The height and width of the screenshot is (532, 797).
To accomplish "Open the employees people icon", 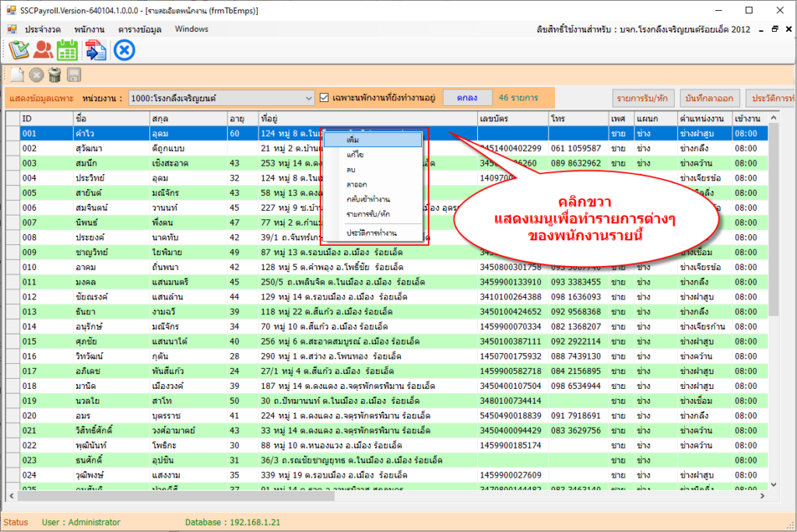I will tap(44, 50).
